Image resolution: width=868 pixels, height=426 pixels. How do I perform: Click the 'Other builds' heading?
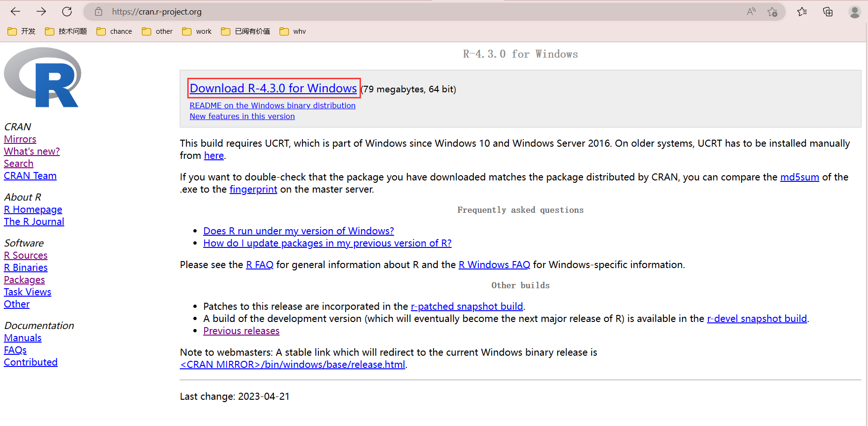(x=521, y=285)
